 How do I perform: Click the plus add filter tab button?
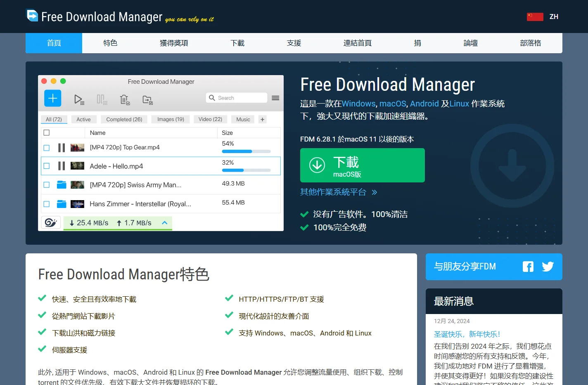coord(262,119)
